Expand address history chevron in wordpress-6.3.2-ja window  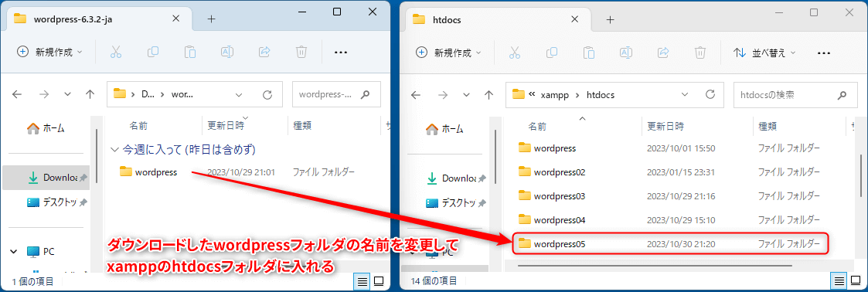click(x=240, y=94)
